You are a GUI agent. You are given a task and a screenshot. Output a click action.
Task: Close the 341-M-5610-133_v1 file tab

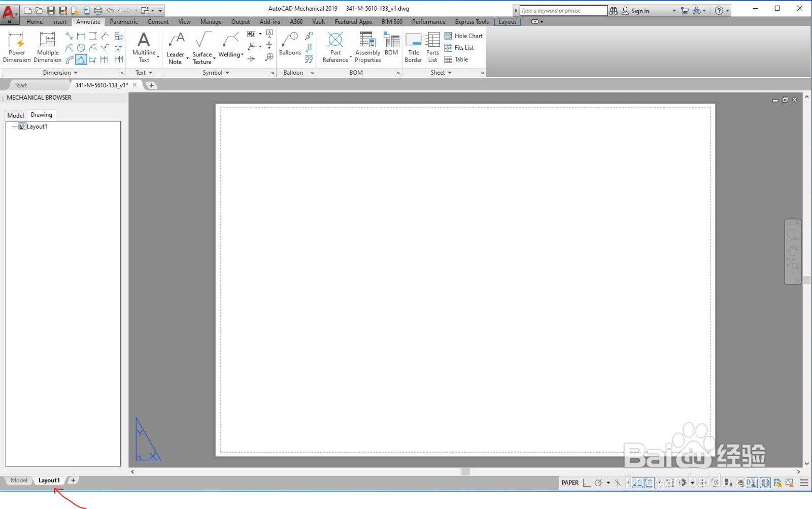[134, 85]
